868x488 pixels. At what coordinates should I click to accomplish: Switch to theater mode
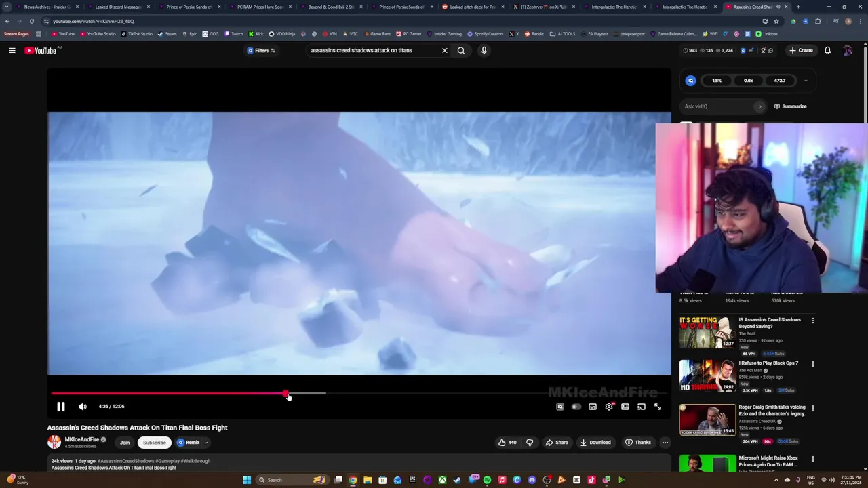pyautogui.click(x=625, y=407)
